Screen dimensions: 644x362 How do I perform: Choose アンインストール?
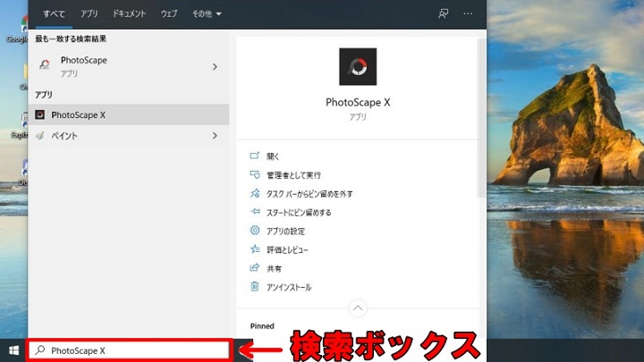point(289,287)
